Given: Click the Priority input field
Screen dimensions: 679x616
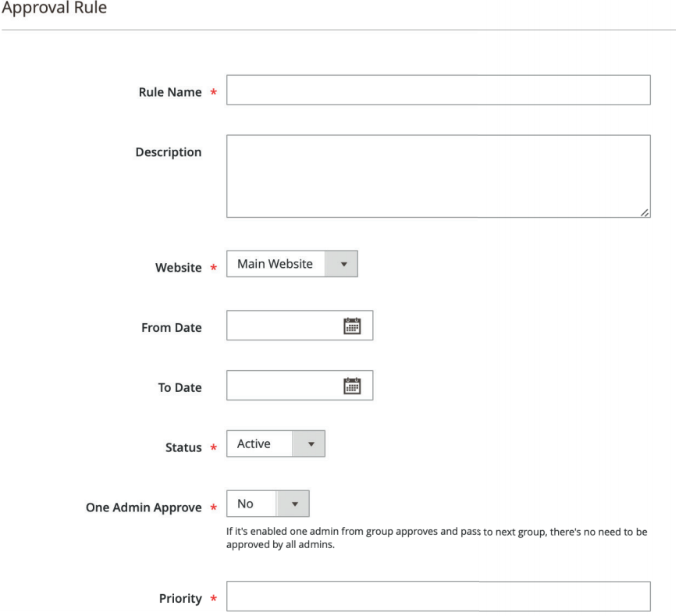Looking at the screenshot, I should 439,596.
